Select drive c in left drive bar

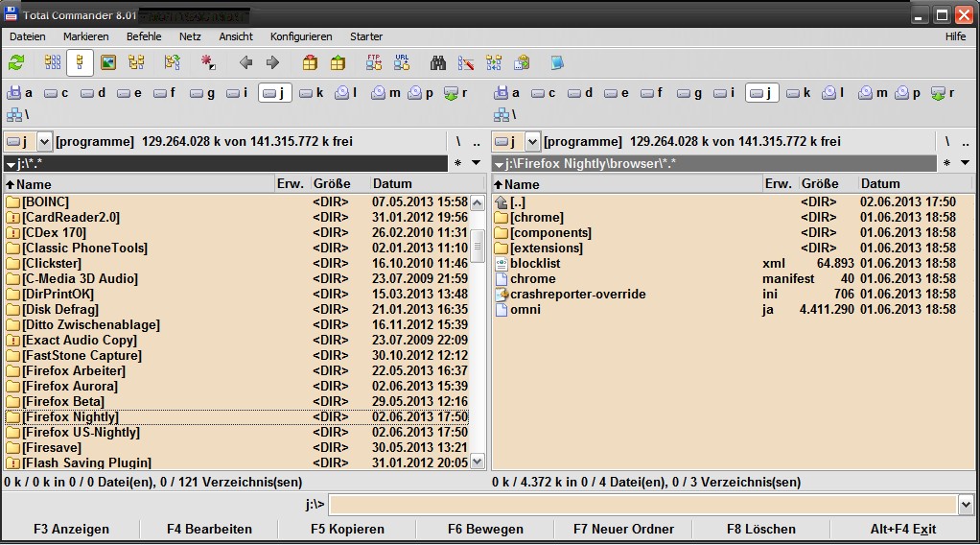tap(58, 93)
